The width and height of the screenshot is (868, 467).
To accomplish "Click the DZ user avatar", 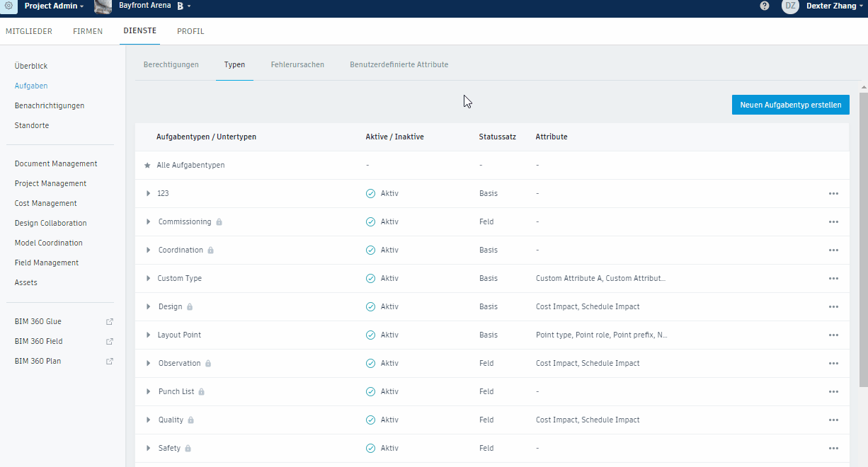I will coord(790,6).
